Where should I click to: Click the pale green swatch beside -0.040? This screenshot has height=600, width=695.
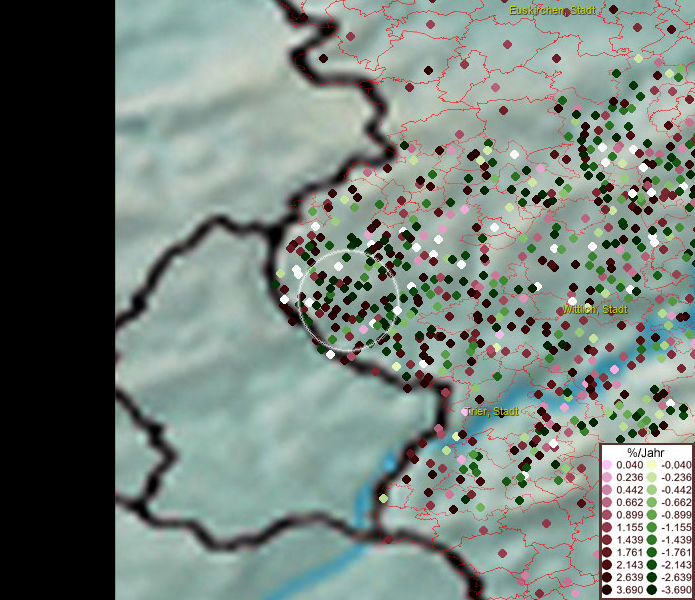point(652,465)
